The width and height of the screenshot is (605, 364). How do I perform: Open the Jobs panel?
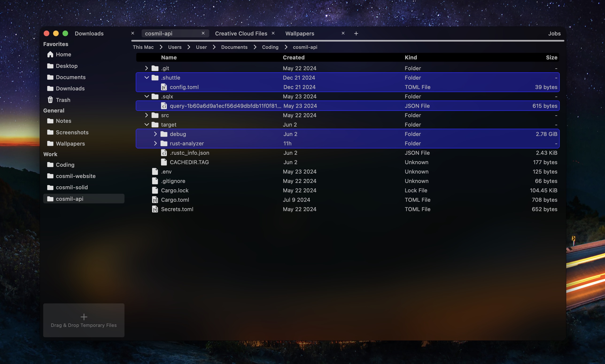click(x=554, y=34)
